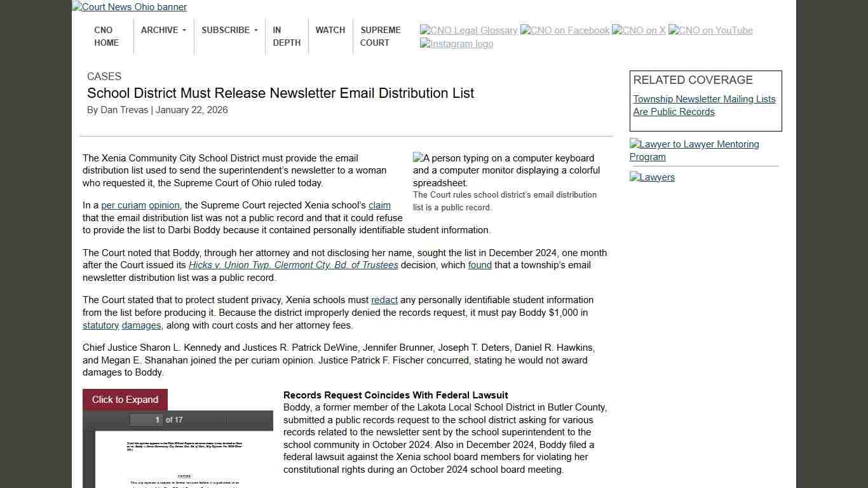868x488 pixels.
Task: Open the CNO on Facebook icon link
Action: point(564,30)
